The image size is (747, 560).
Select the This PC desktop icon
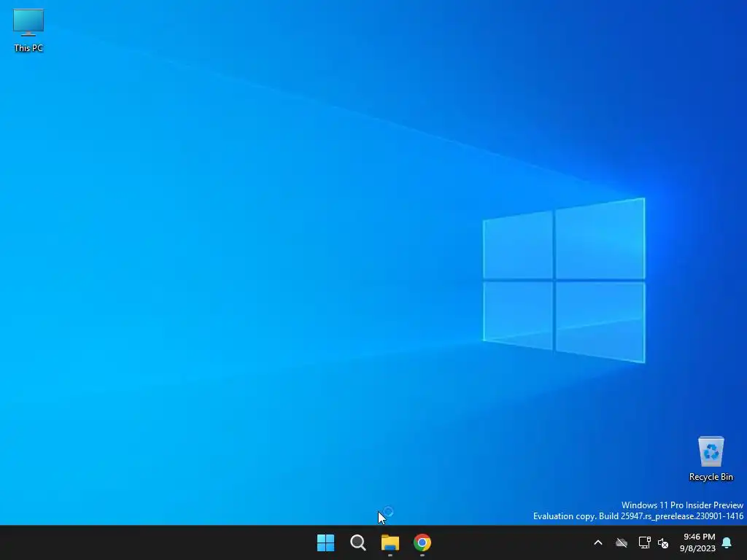28,31
